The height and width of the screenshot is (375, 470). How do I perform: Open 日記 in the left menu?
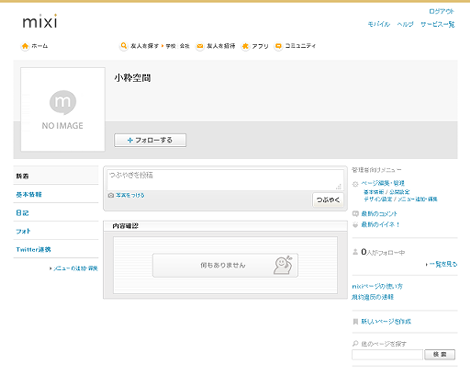[x=22, y=213]
